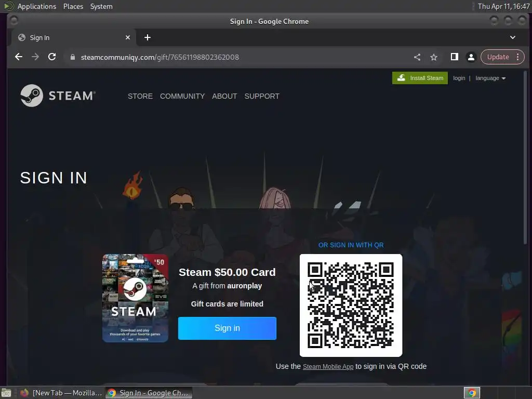
Task: Open the ABOUT menu item
Action: [x=224, y=96]
